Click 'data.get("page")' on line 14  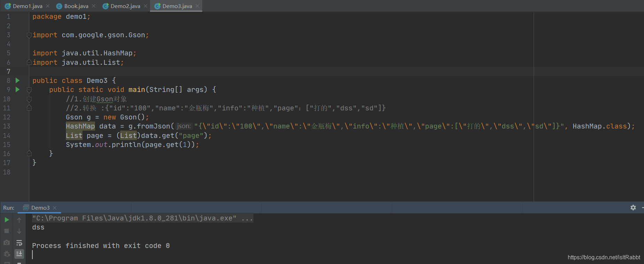174,136
